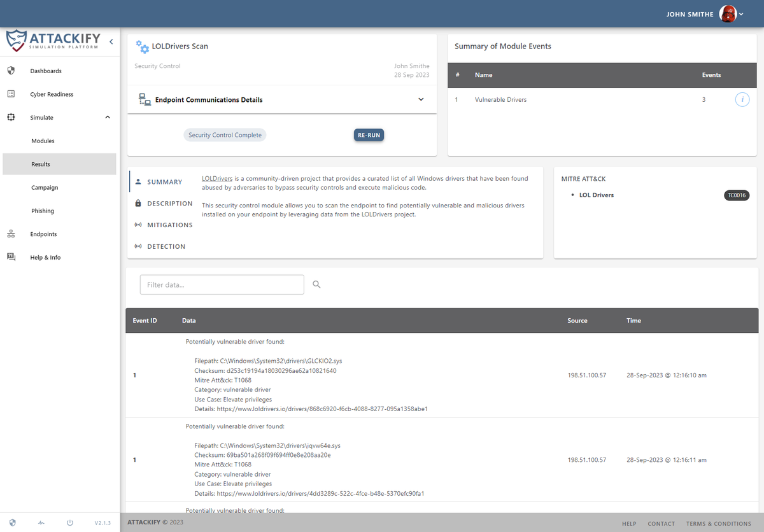Click the 12:16:10 am timestamp

tap(667, 375)
